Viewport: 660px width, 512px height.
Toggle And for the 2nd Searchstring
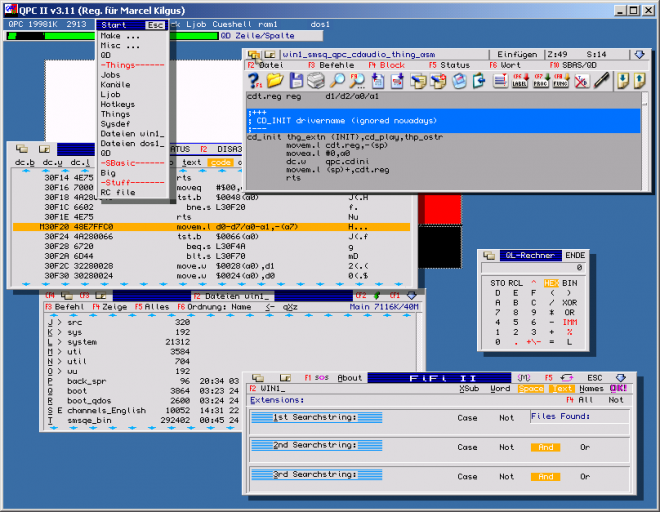[x=544, y=447]
